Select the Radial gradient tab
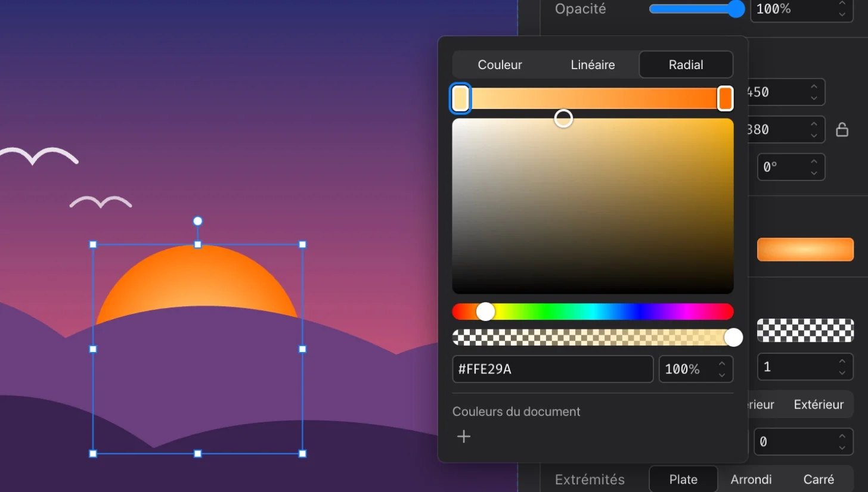 click(686, 65)
